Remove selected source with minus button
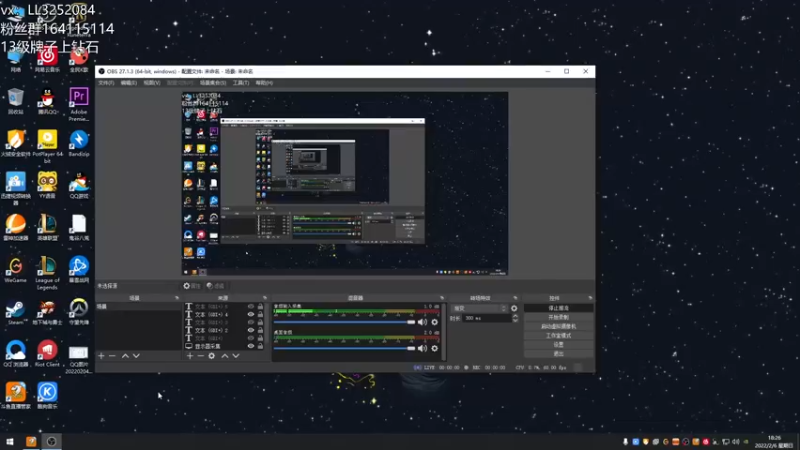The width and height of the screenshot is (800, 450). [x=201, y=356]
